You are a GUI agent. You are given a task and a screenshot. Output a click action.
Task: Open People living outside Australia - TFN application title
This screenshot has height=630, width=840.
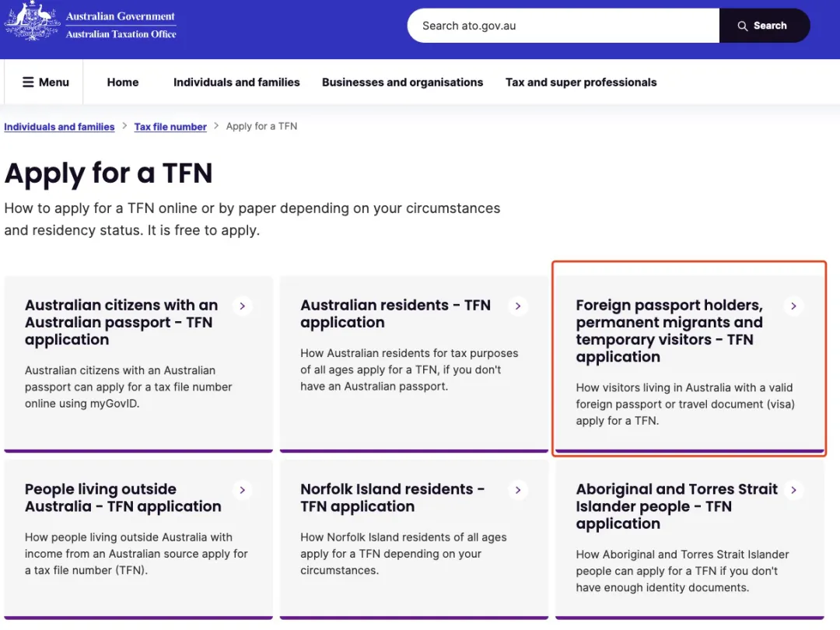[x=123, y=498]
